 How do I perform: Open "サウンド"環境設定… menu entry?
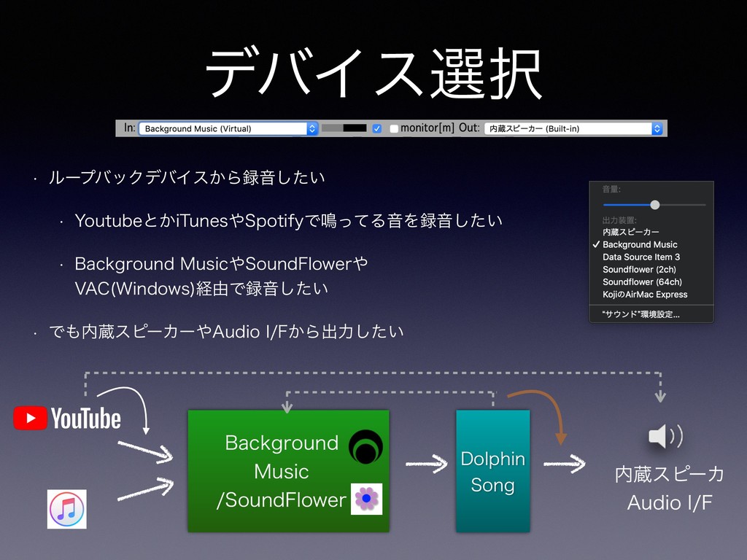(640, 314)
